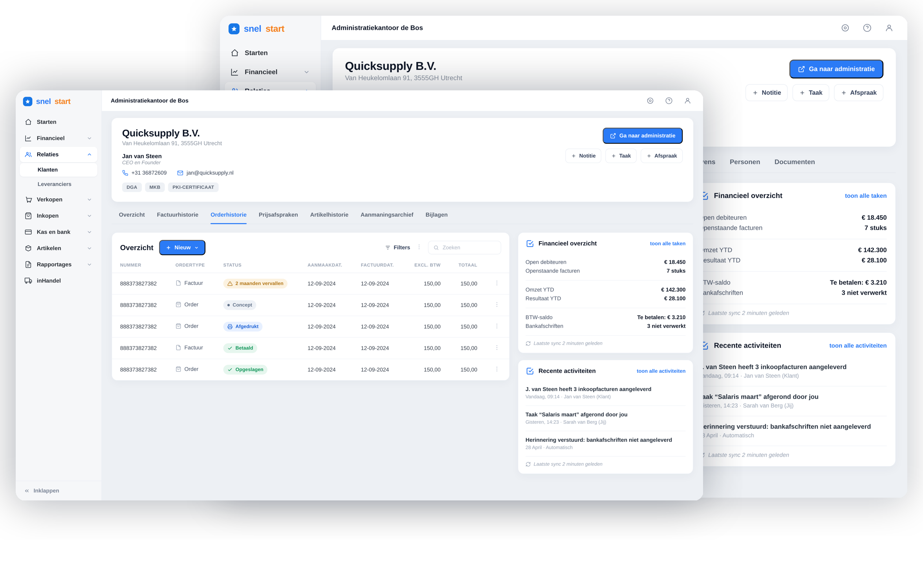This screenshot has width=923, height=588.
Task: Click toon alle activiteiten in front window
Action: (x=661, y=371)
